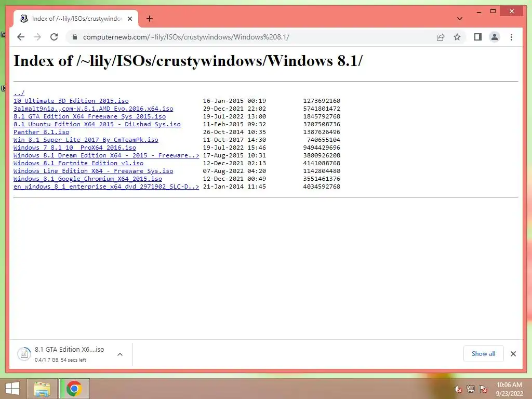Bookmark this page with the star
The image size is (532, 399).
click(x=457, y=37)
